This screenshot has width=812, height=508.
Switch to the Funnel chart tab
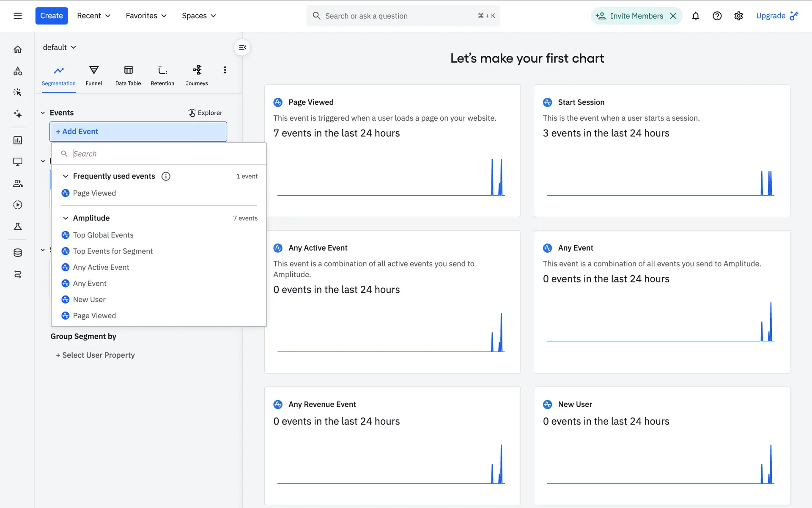93,75
